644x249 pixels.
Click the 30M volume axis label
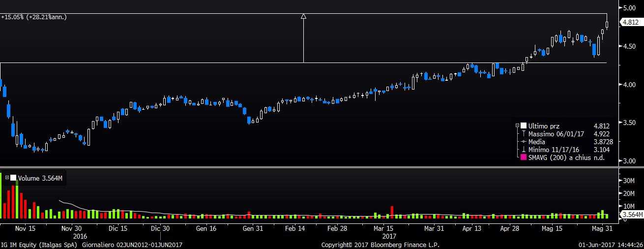coord(630,181)
